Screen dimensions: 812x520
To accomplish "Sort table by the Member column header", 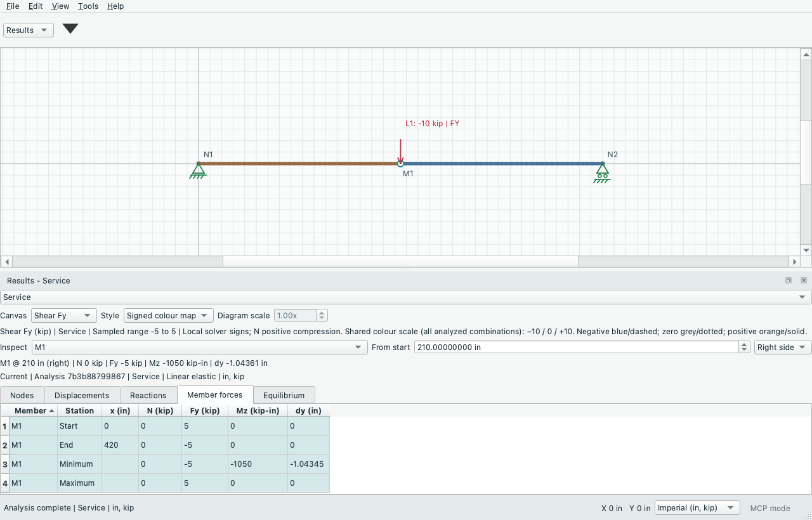I will pos(34,410).
